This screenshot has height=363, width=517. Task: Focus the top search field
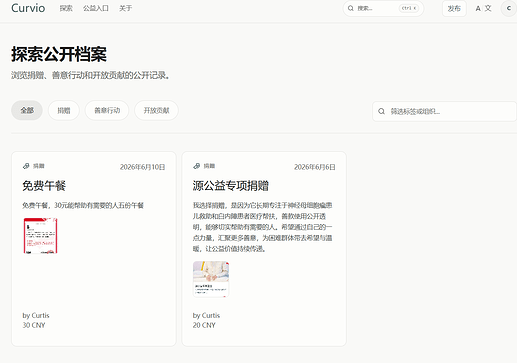383,8
